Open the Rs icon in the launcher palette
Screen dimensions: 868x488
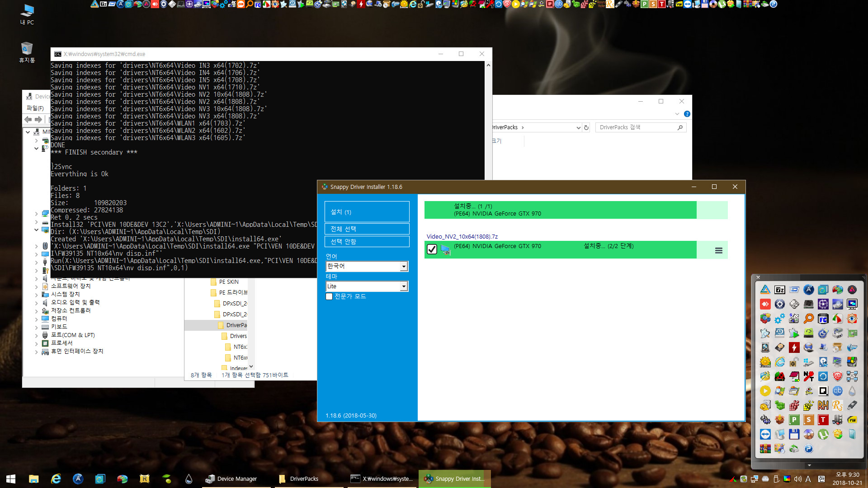[838, 405]
